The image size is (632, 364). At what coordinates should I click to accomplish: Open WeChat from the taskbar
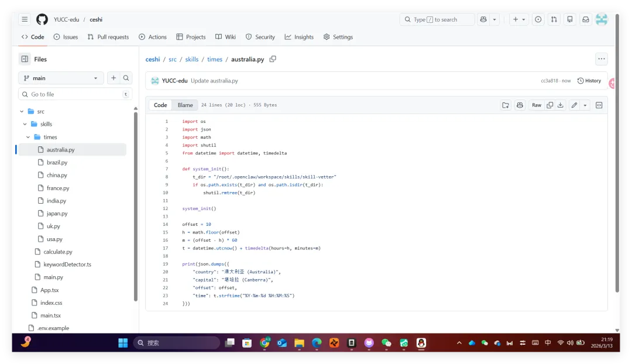coord(386,343)
